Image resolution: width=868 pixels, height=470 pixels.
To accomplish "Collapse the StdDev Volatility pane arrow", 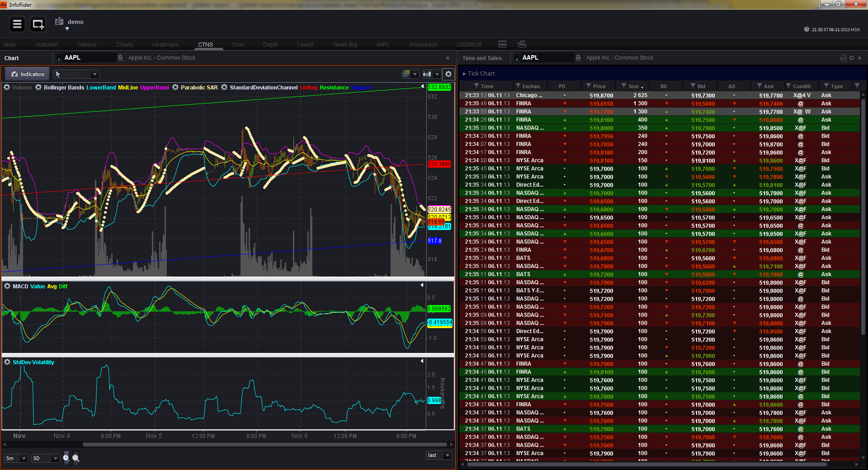I will pos(422,361).
